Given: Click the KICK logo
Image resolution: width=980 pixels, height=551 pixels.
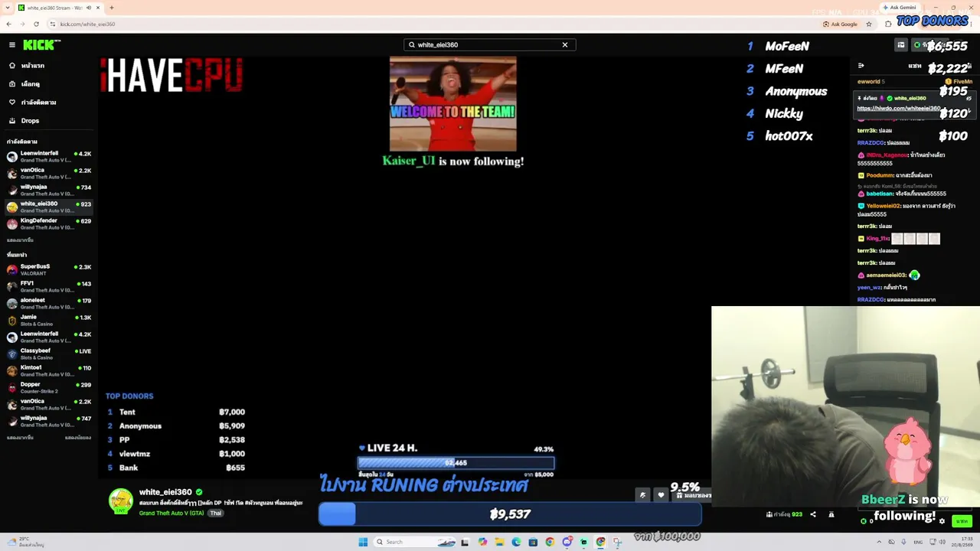Looking at the screenshot, I should [x=39, y=45].
